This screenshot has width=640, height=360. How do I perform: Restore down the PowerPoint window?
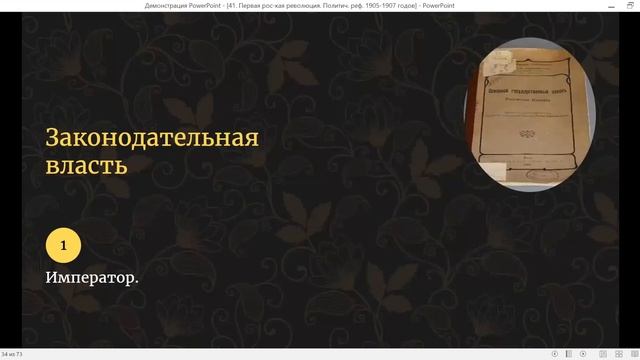(x=630, y=5)
